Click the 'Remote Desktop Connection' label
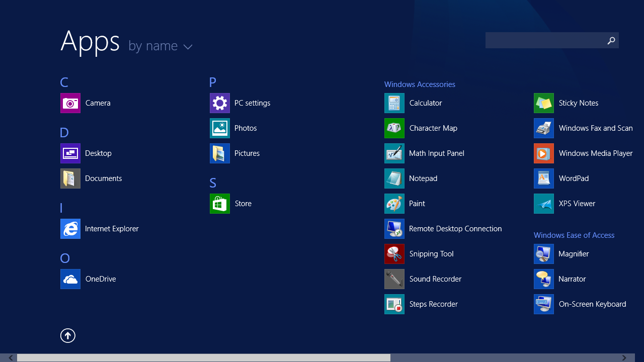644x362 pixels. [455, 229]
